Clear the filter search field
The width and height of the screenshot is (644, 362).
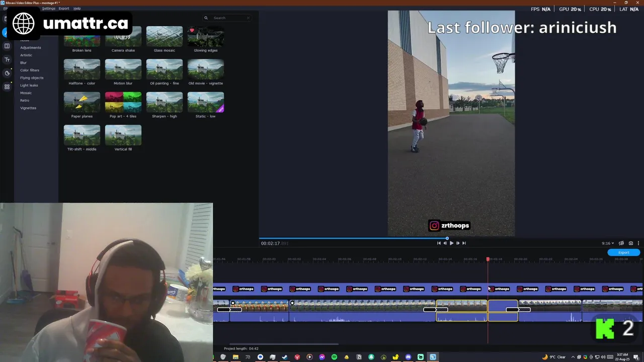248,18
